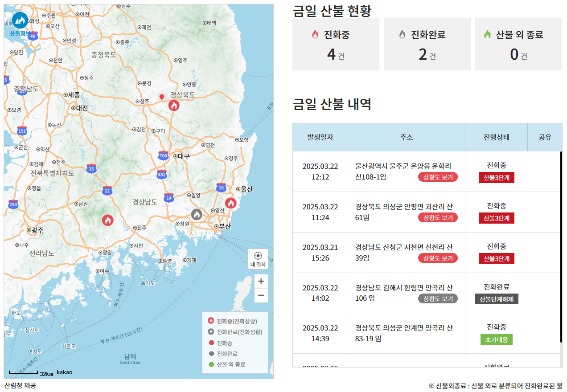
Task: Click 산불단계해제 badge in 김해시 row
Action: tap(497, 299)
